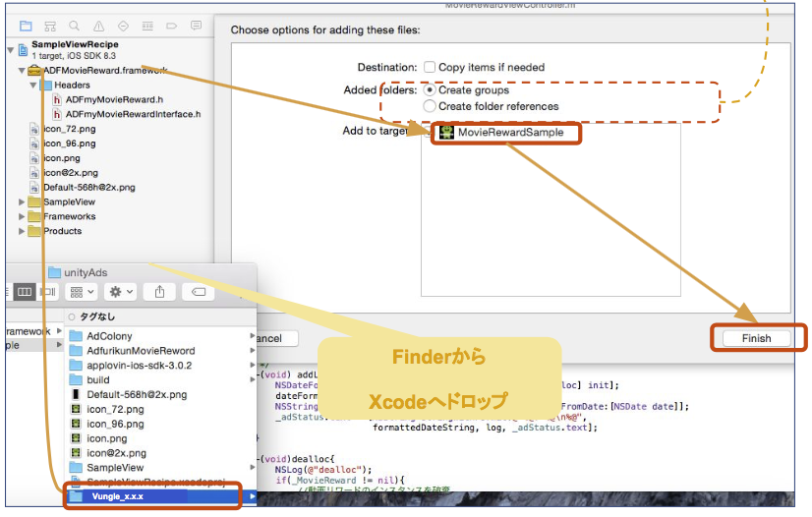Click the unityAds Finder window title
This screenshot has width=812, height=517.
click(x=86, y=272)
